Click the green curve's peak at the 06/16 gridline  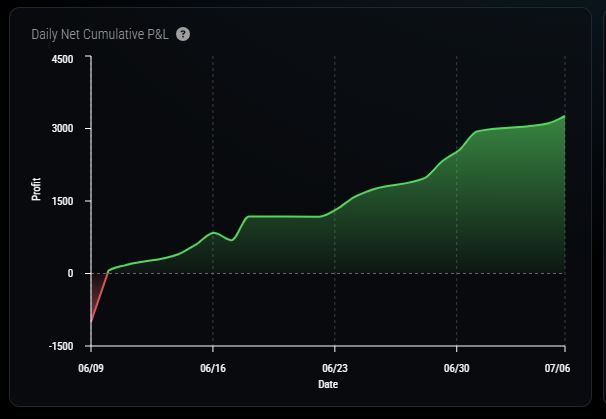[x=213, y=232]
